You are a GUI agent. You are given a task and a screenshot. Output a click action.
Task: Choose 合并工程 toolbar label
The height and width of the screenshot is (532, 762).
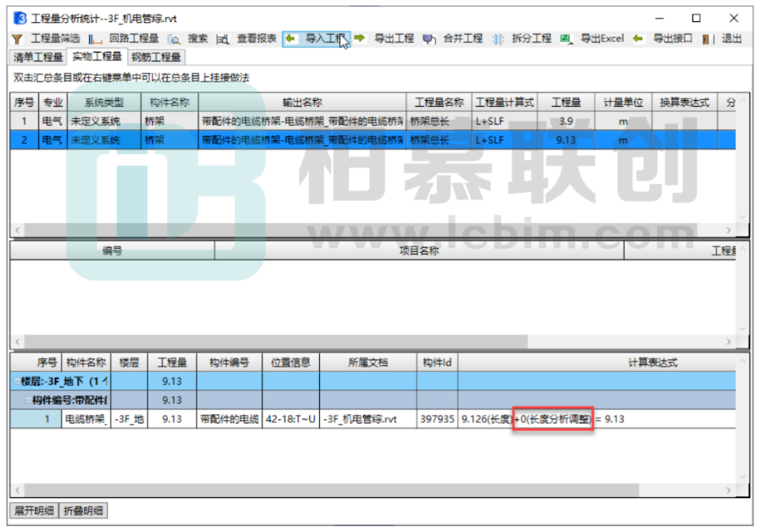point(462,38)
